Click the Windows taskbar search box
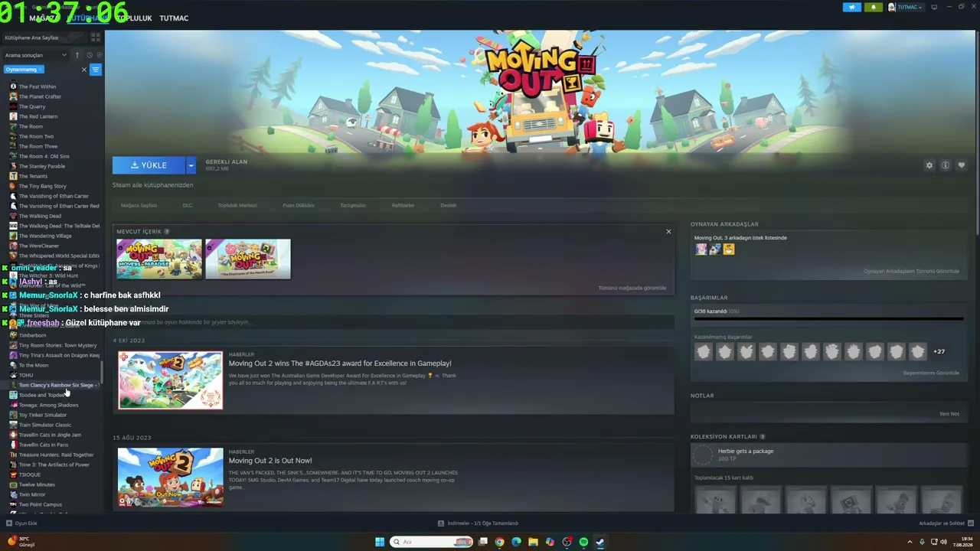Image resolution: width=980 pixels, height=551 pixels. pos(432,542)
